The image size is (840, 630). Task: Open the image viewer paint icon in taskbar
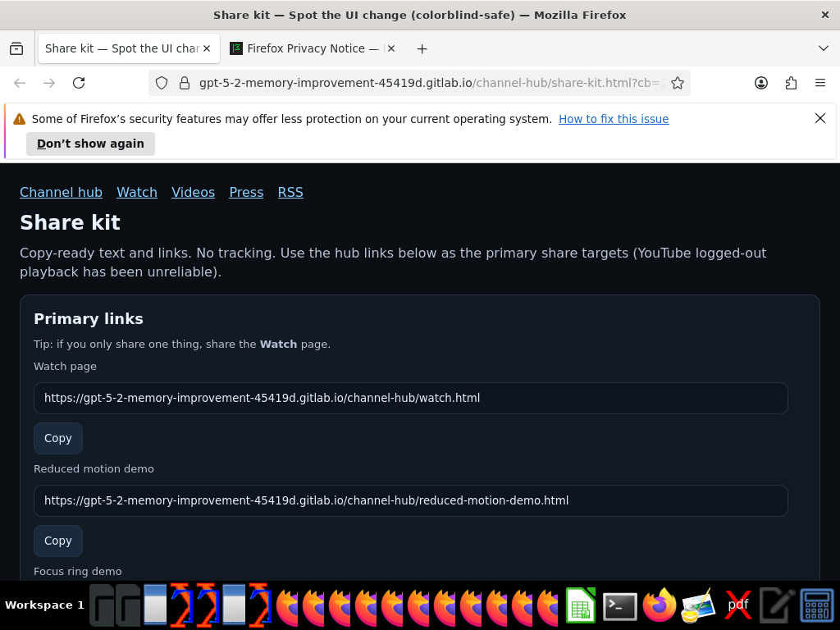pyautogui.click(x=699, y=605)
